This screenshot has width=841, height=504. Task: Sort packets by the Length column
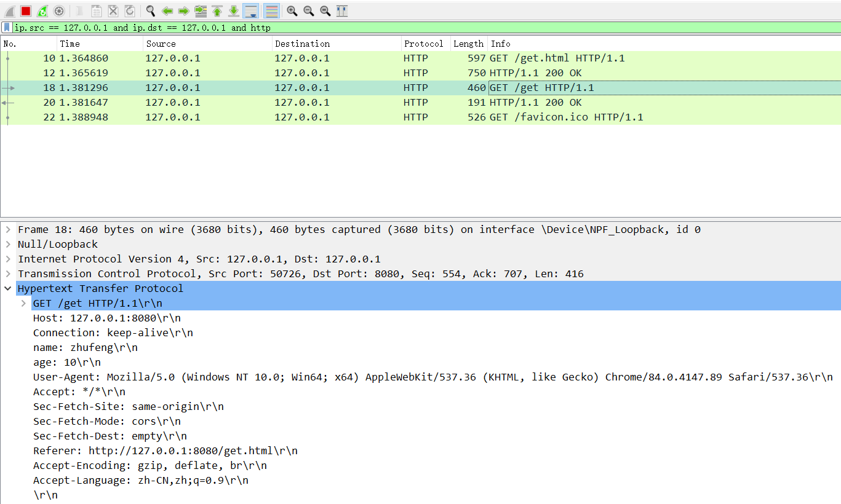coord(468,44)
